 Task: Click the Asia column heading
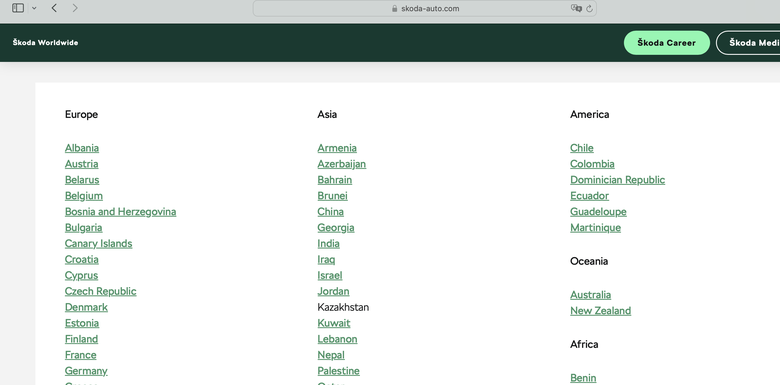[327, 114]
